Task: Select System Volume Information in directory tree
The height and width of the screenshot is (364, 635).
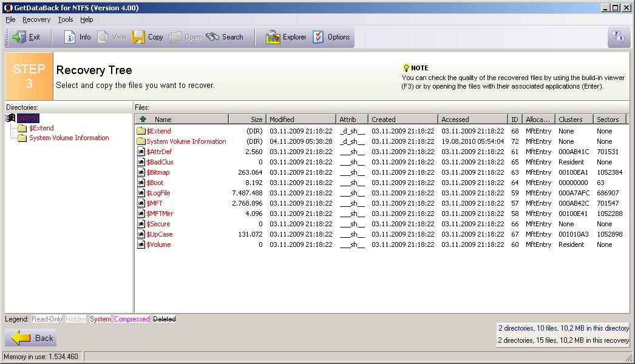Action: tap(69, 138)
